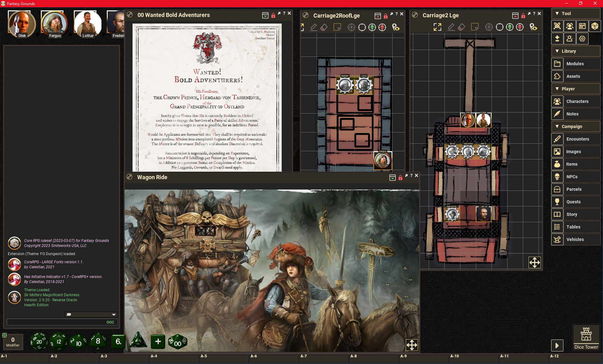Screen dimensions: 603x364
Task: Click the OOC chat input field
Action: [x=62, y=322]
